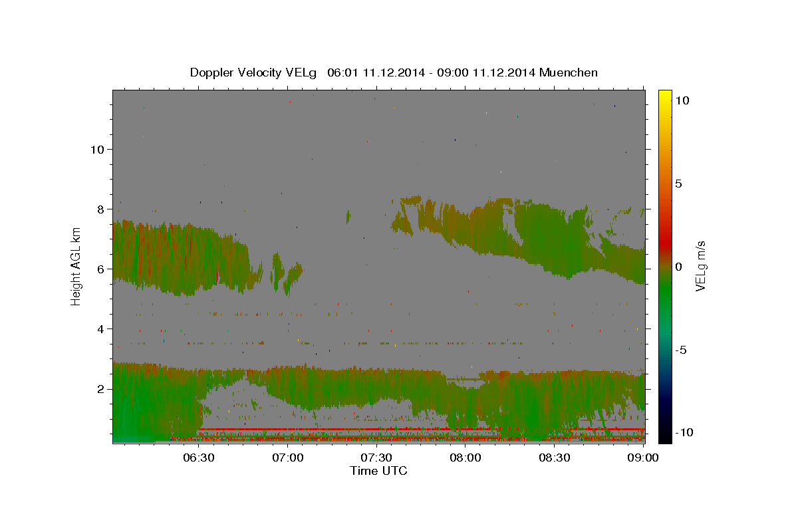
Task: Click the colorbar value '5'
Action: click(678, 184)
